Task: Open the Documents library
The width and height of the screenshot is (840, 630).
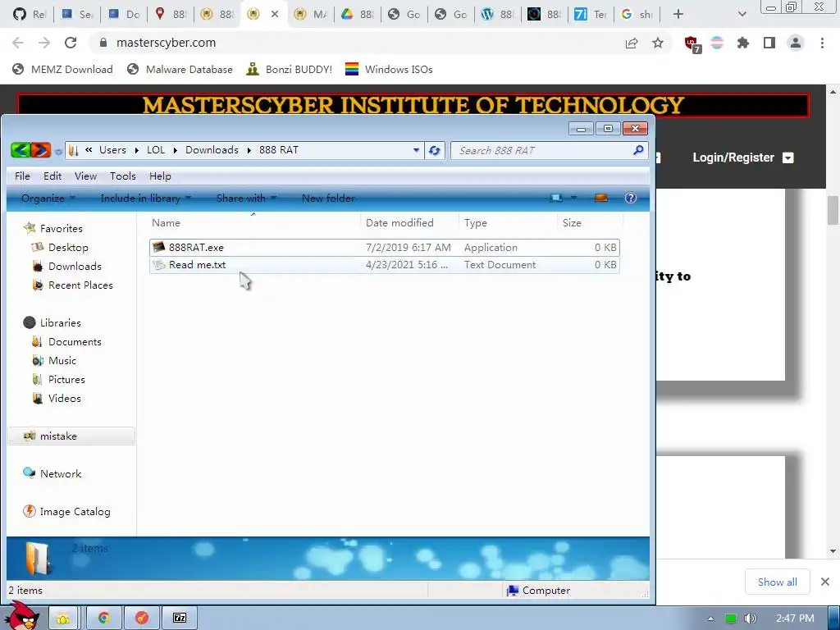Action: 66,342
